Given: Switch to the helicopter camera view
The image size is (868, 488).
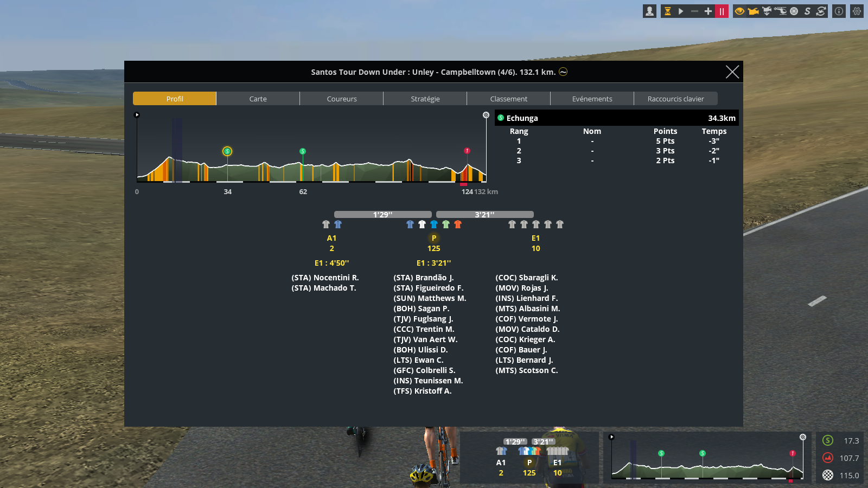Looking at the screenshot, I should click(780, 11).
